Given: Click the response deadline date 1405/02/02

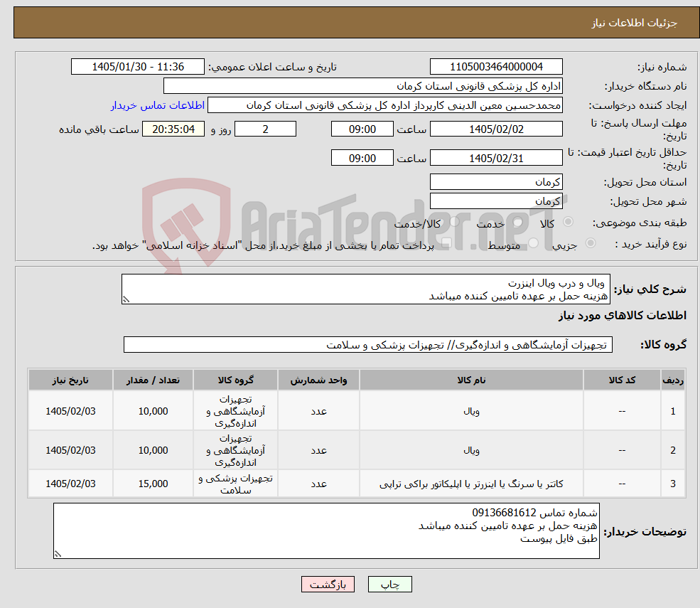Looking at the screenshot, I should 496,129.
